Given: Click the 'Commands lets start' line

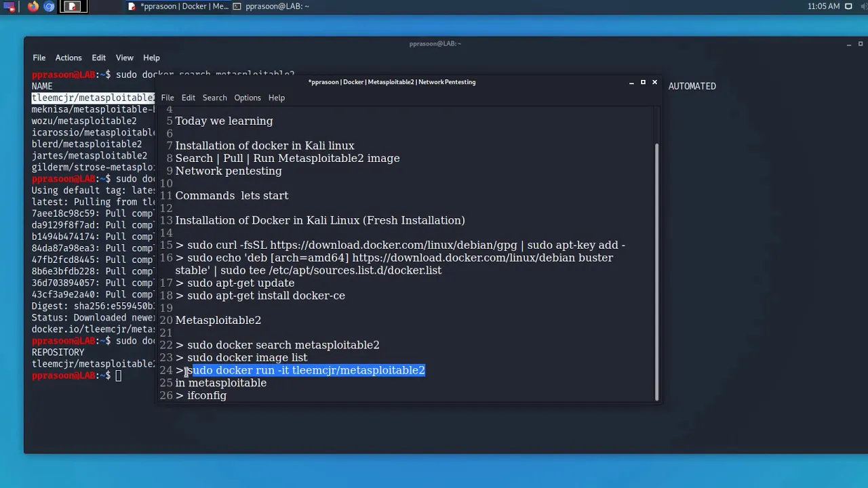Looking at the screenshot, I should pos(232,196).
